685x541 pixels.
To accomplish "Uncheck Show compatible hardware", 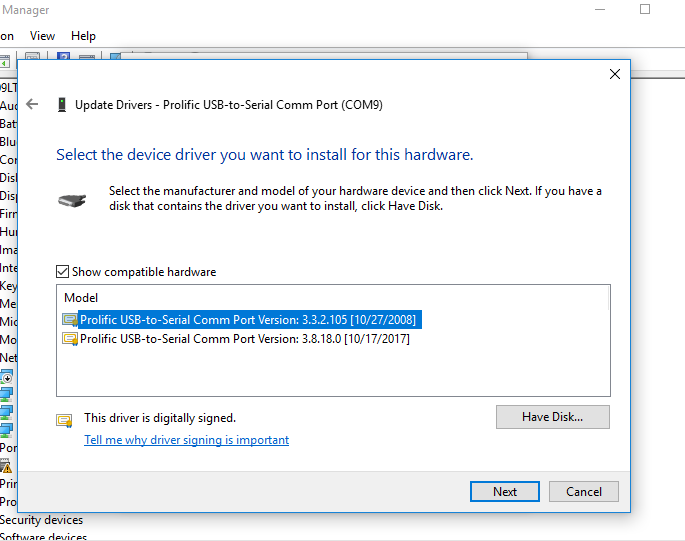I will (62, 272).
